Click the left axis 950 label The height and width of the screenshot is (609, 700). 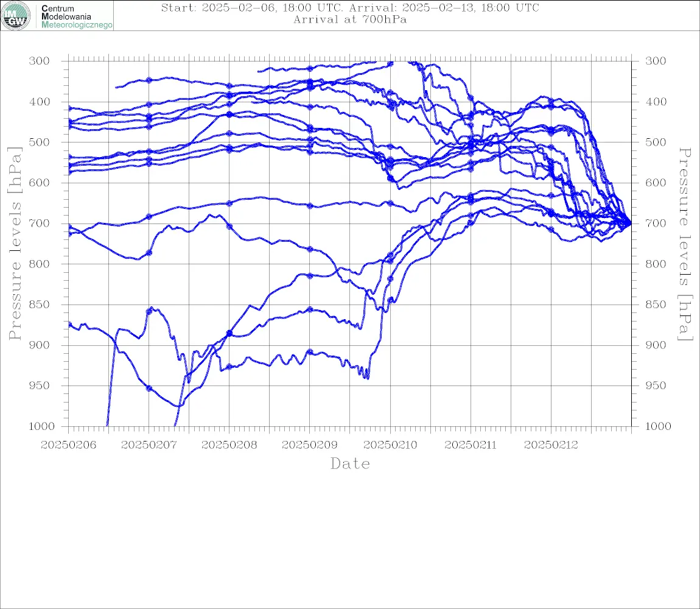tap(40, 385)
